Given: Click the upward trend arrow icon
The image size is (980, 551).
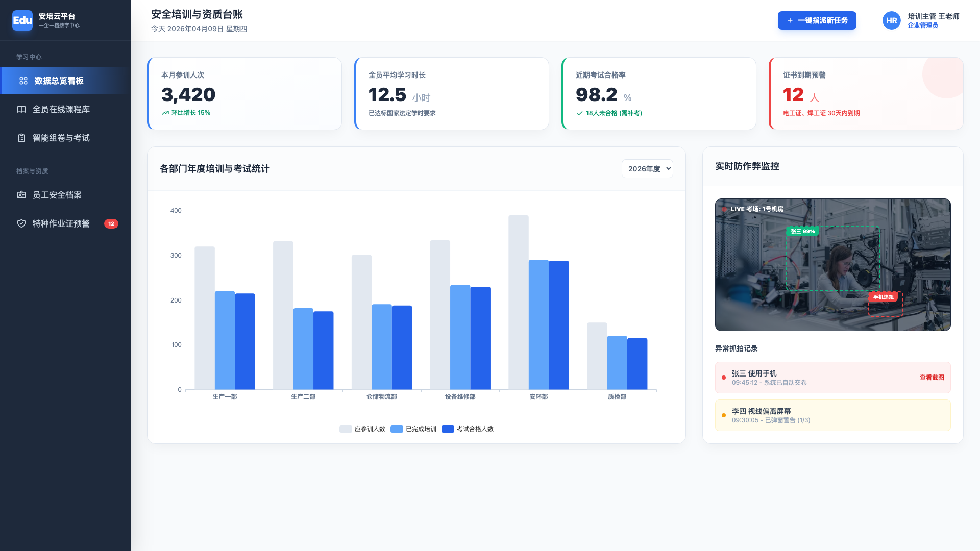Looking at the screenshot, I should 165,113.
